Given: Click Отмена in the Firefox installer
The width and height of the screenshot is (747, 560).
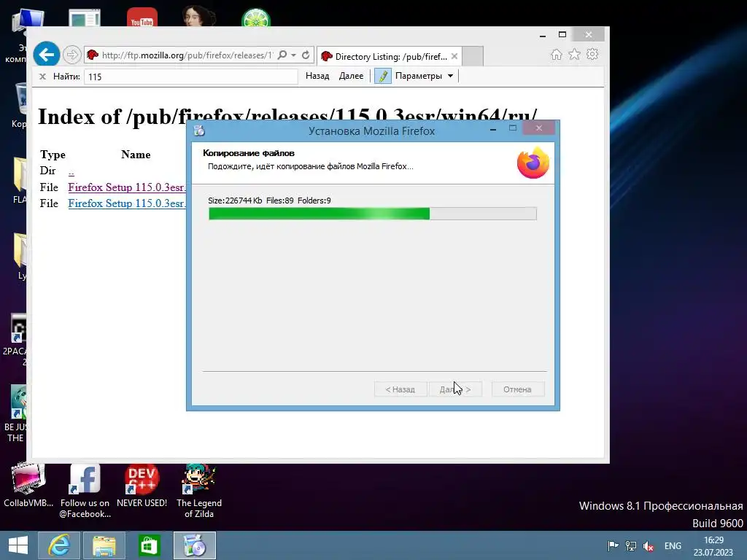Looking at the screenshot, I should [x=517, y=389].
